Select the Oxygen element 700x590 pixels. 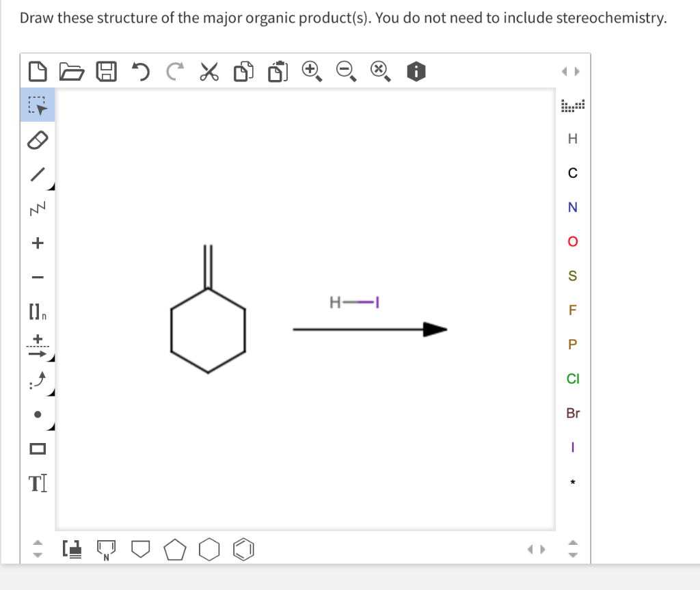point(573,241)
